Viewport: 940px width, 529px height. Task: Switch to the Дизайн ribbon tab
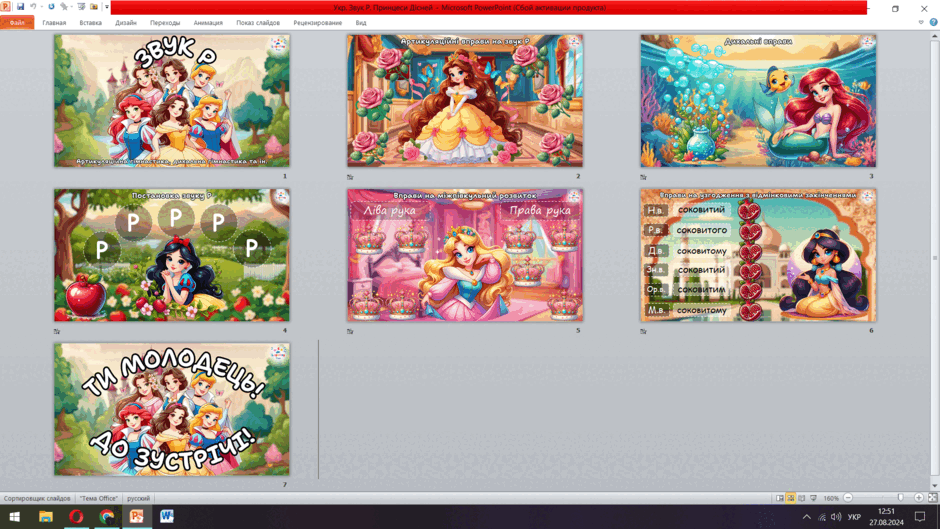126,23
